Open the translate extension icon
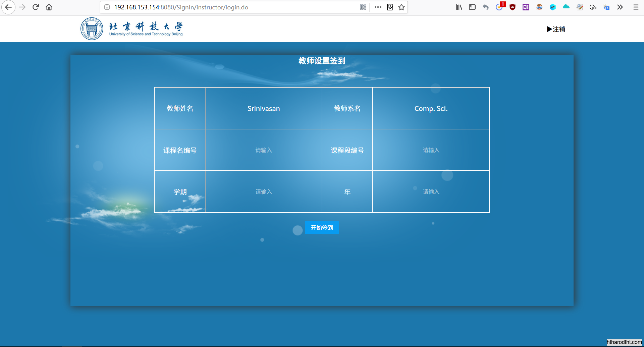 click(606, 7)
